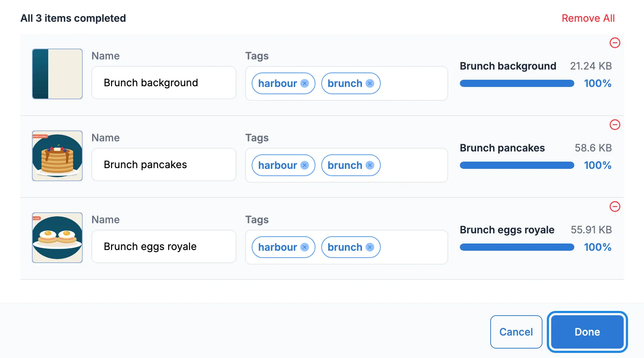Click the 'All 3 items completed' heading
This screenshot has height=358, width=644.
pyautogui.click(x=73, y=18)
